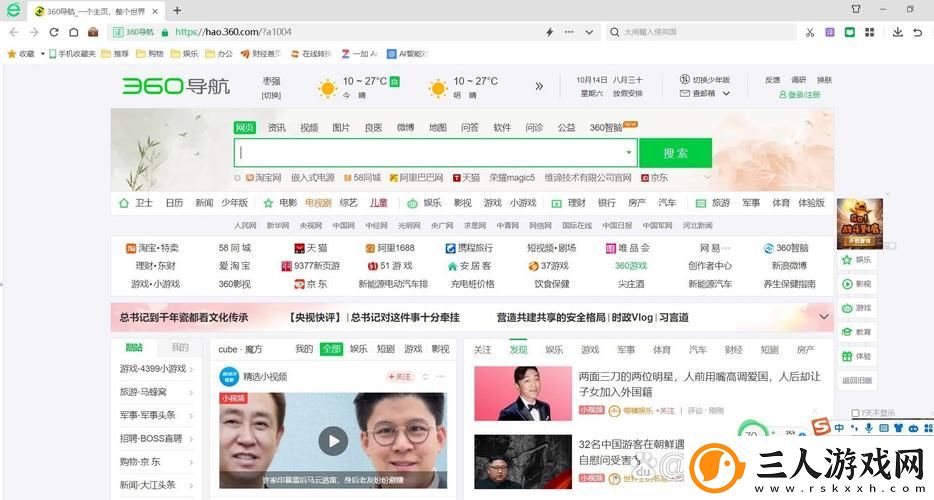Open the downloads arrow icon
The image size is (934, 500).
click(897, 32)
